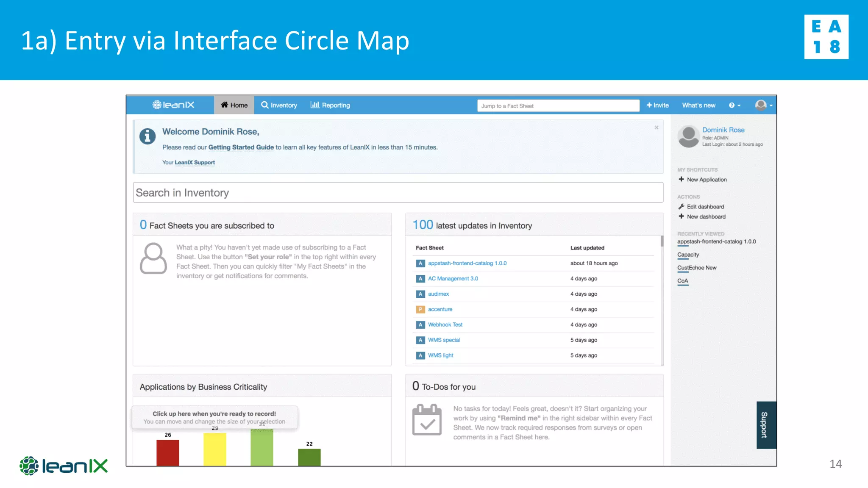
Task: Open recently viewed CustEchoe New
Action: point(697,268)
